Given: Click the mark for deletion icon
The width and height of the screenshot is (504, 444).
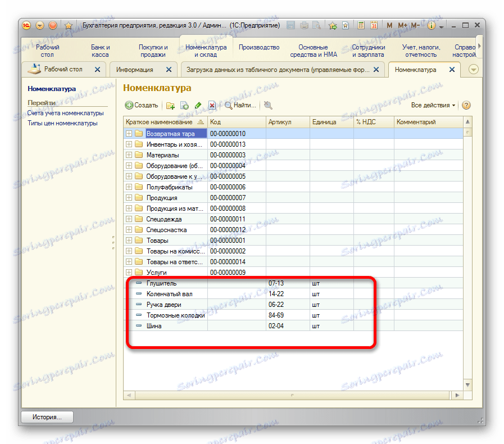Looking at the screenshot, I should 212,105.
